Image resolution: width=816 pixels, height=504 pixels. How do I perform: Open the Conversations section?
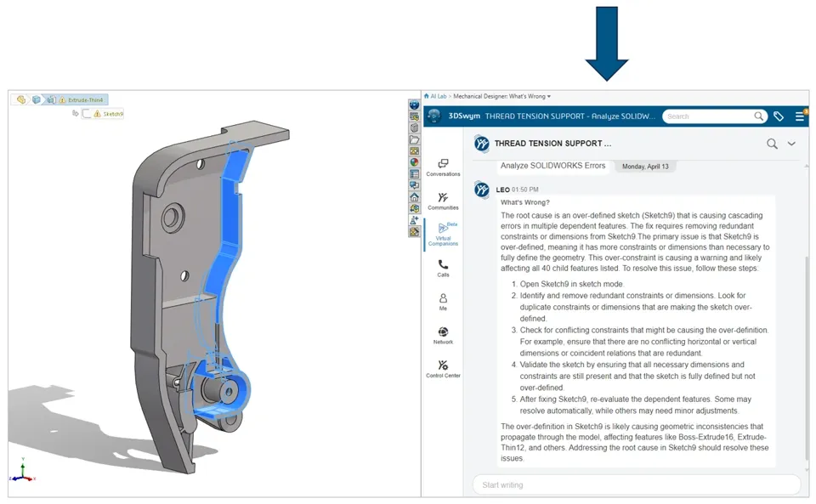click(x=443, y=167)
